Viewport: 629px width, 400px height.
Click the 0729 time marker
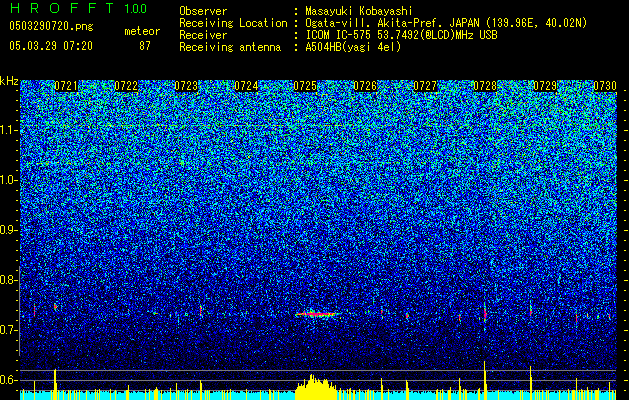click(545, 86)
